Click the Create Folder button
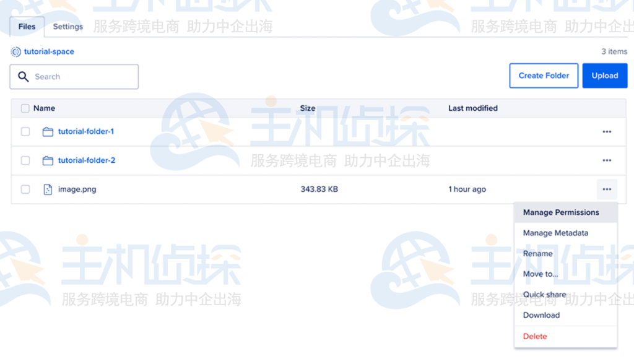The image size is (634, 364). coord(544,76)
